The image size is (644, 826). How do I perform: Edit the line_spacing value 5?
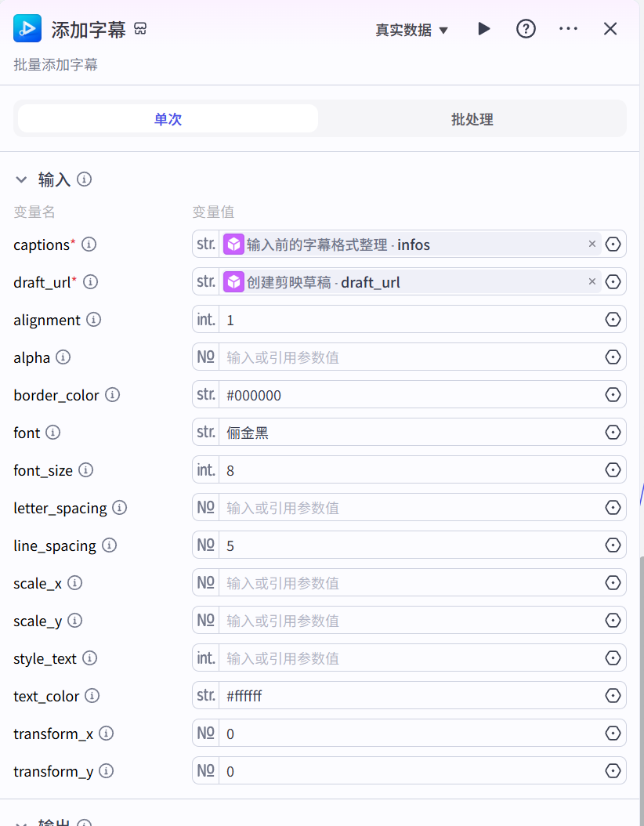pyautogui.click(x=411, y=545)
